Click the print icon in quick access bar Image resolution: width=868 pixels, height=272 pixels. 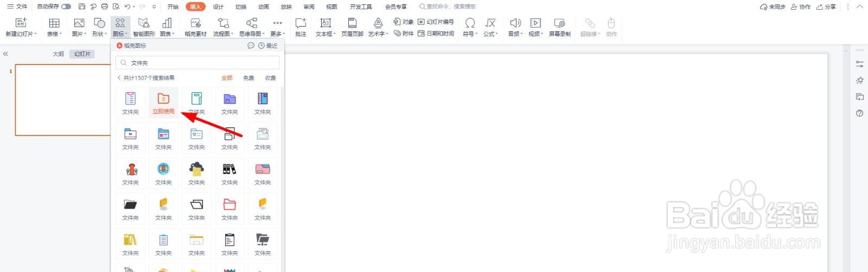(x=105, y=7)
